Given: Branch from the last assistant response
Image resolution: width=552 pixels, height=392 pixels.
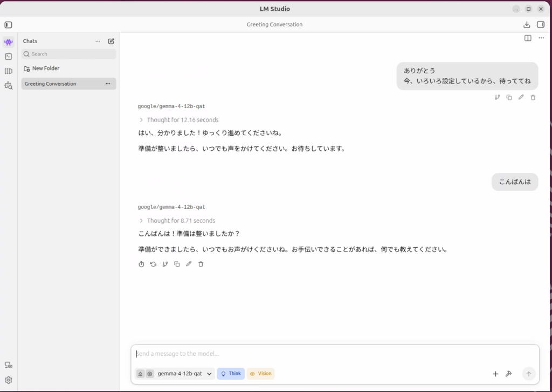Looking at the screenshot, I should pos(165,264).
